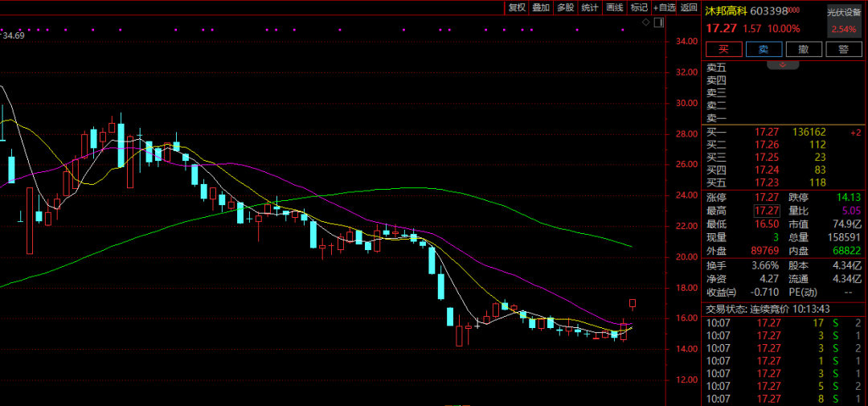Click 叠加 to overlay another stock
Image resolution: width=868 pixels, height=406 pixels.
(541, 7)
